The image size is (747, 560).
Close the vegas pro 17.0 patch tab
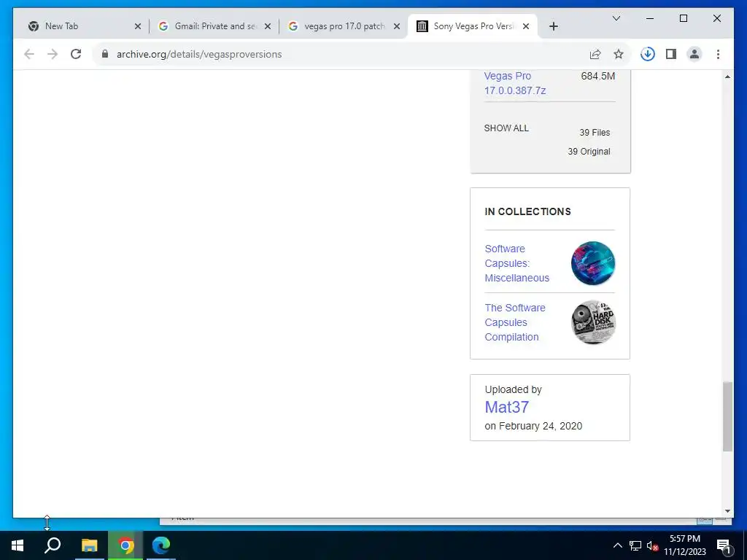pyautogui.click(x=397, y=27)
